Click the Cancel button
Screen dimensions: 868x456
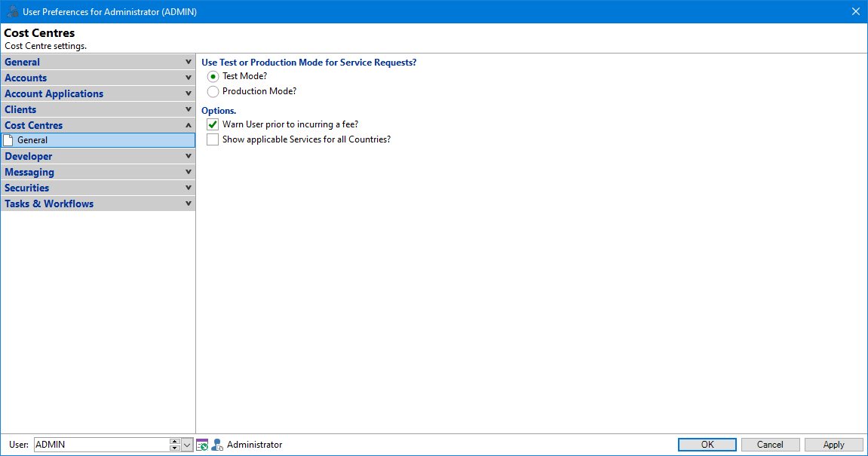(770, 445)
